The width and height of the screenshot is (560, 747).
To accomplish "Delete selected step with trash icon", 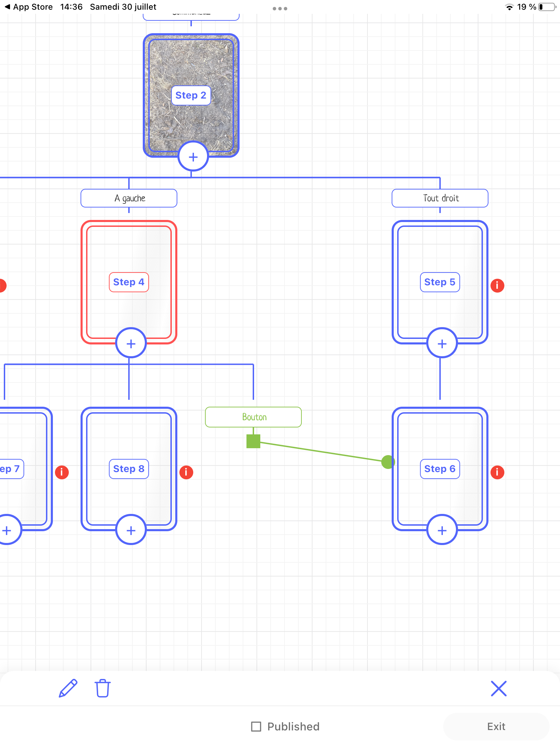I will pos(102,688).
